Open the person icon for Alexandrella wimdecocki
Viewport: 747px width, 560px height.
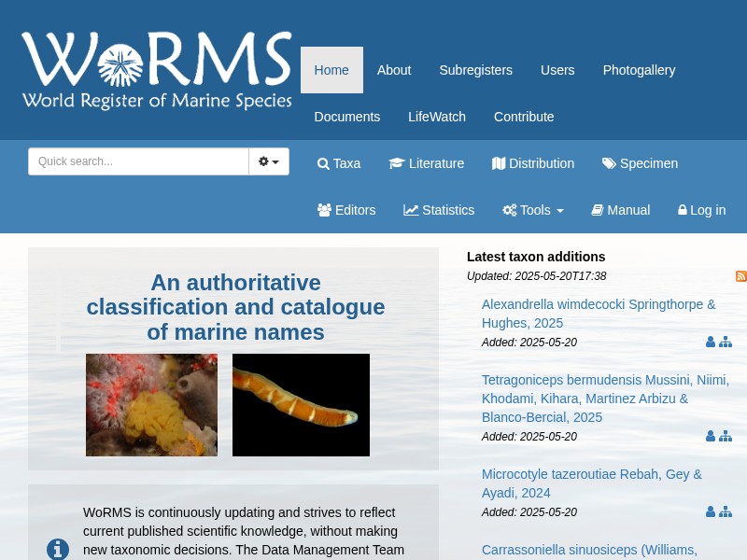(x=711, y=342)
